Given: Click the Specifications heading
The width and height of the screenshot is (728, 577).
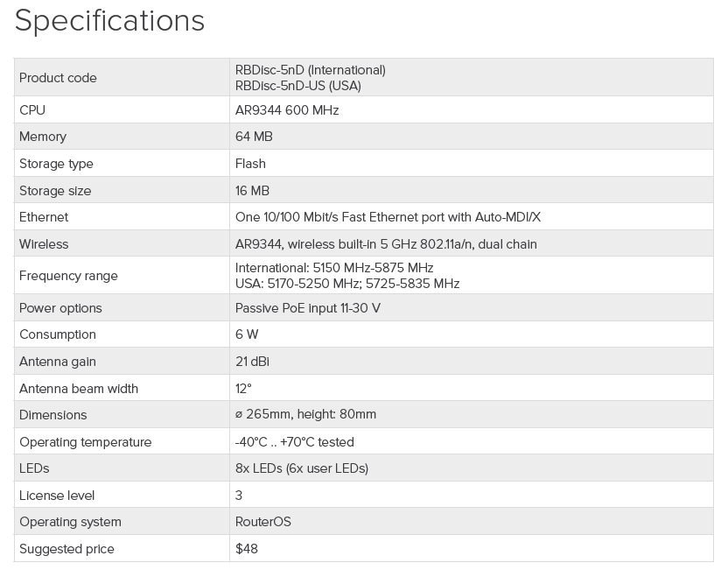Looking at the screenshot, I should click(x=109, y=21).
